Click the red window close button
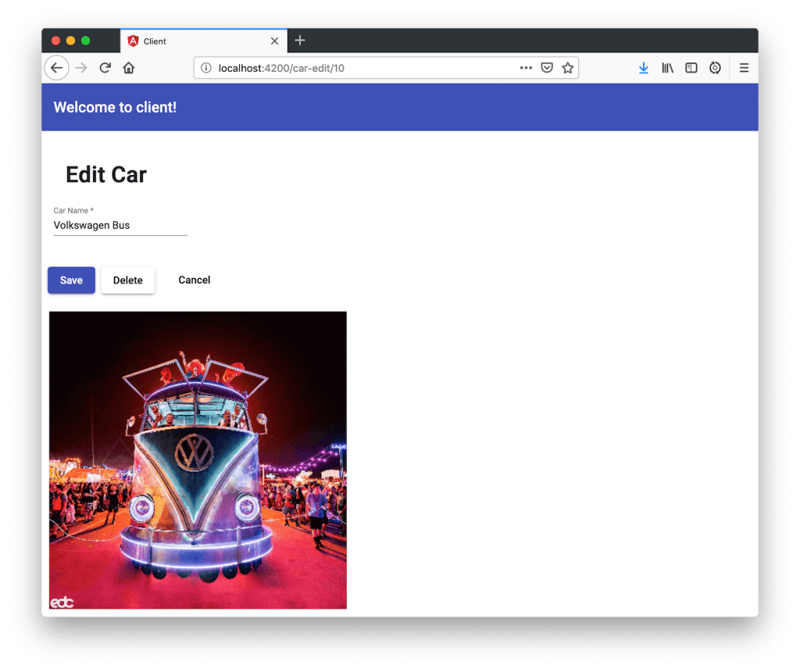Image resolution: width=800 pixels, height=672 pixels. (x=56, y=41)
